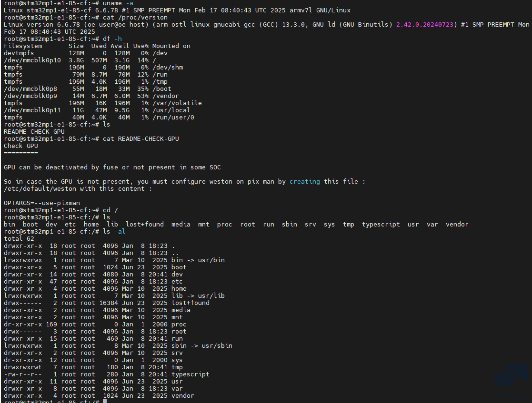Click the 'vendor' directory in the long listing
Screen dimensions: 532x403
click(x=182, y=396)
